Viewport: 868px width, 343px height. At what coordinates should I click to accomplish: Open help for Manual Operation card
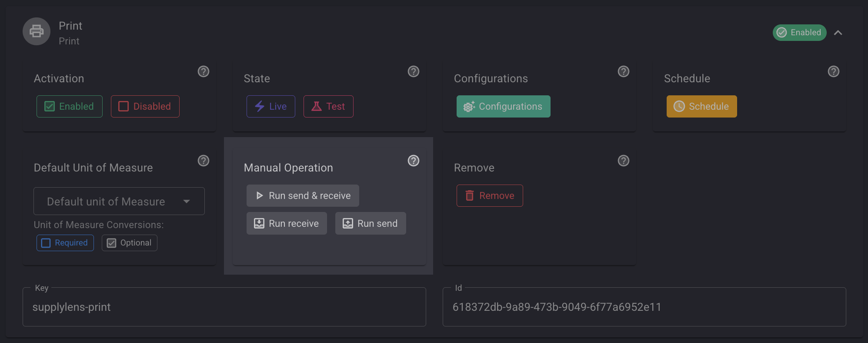click(x=414, y=161)
